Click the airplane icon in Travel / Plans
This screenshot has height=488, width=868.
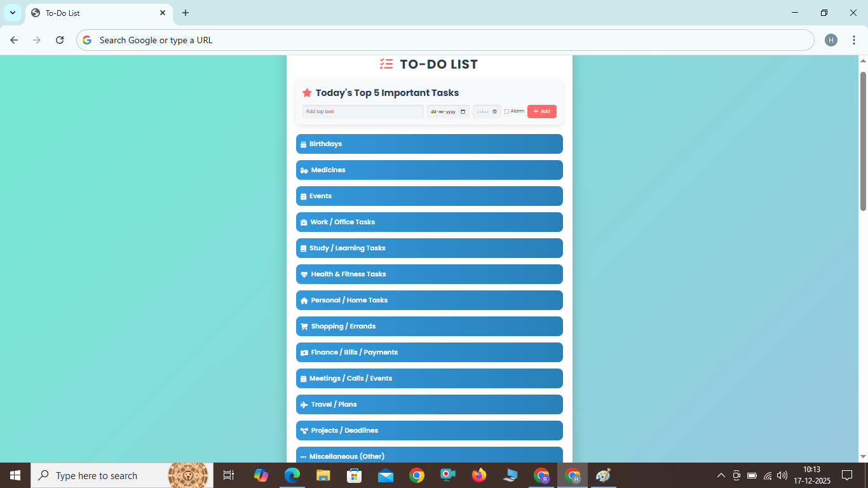coord(304,405)
